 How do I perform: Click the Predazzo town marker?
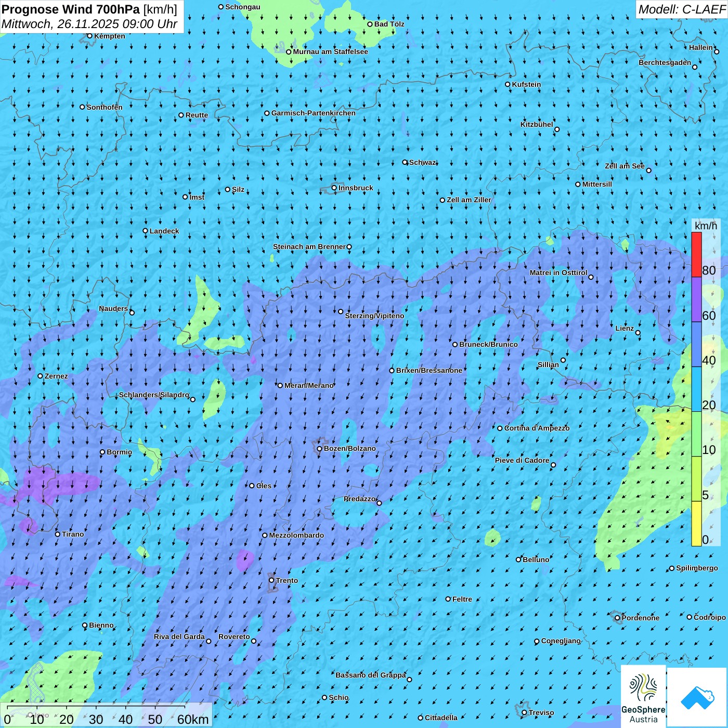(379, 503)
